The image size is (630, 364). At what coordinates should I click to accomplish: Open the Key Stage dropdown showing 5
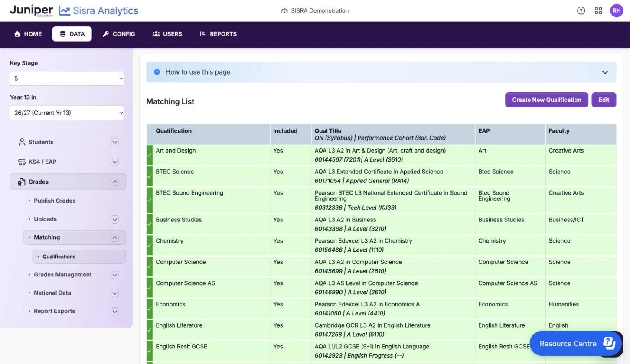[x=67, y=78]
